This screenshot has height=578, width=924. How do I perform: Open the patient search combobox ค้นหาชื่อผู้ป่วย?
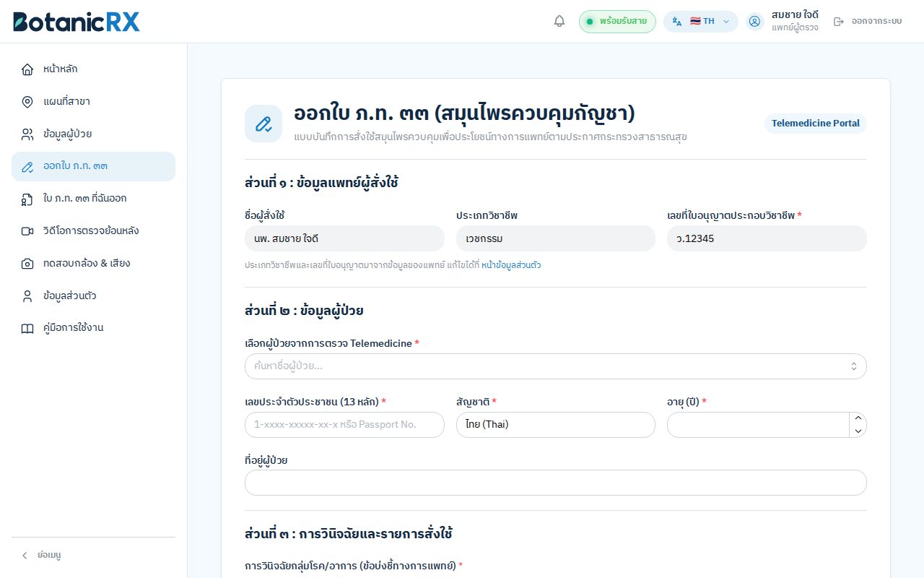556,366
